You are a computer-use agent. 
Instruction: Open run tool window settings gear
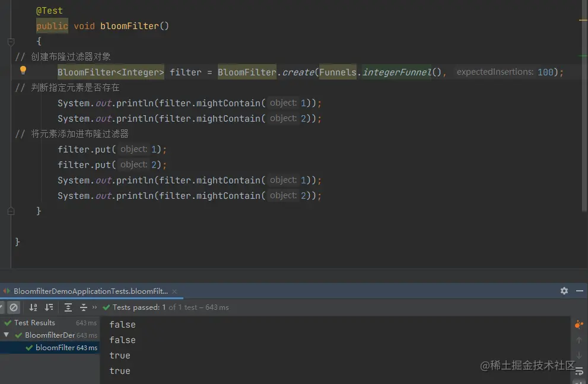pyautogui.click(x=564, y=291)
